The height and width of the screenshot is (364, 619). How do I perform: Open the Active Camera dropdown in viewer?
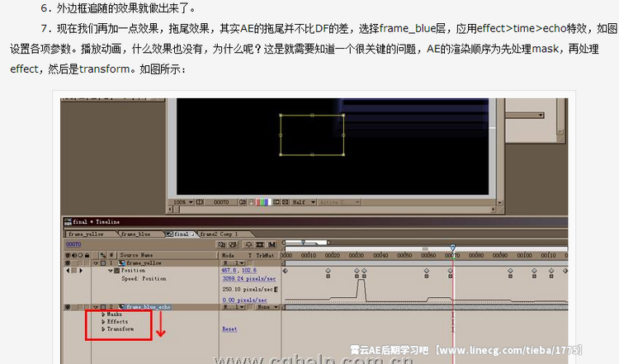pyautogui.click(x=339, y=202)
